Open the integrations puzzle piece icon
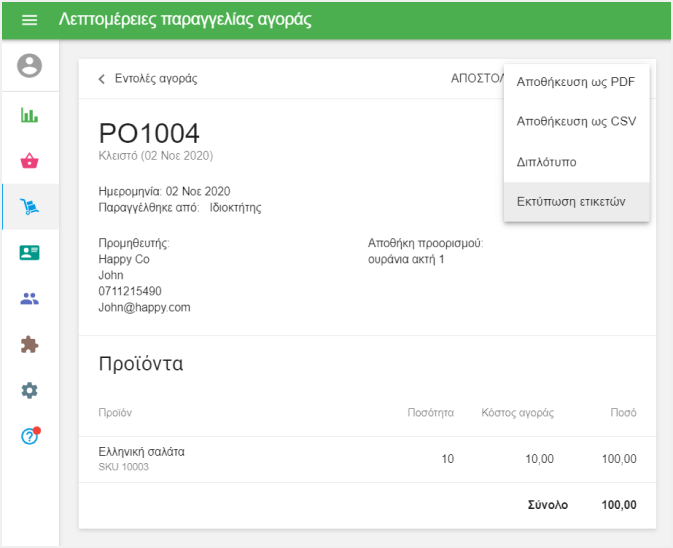673x548 pixels. pyautogui.click(x=30, y=345)
